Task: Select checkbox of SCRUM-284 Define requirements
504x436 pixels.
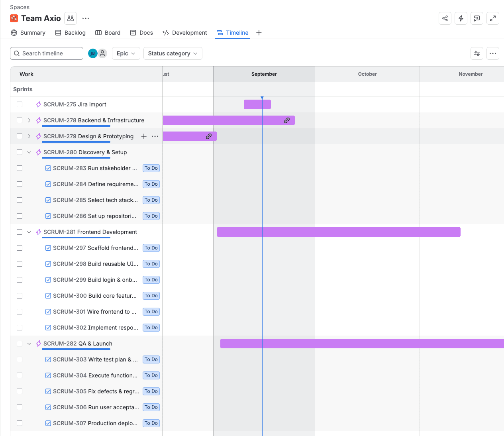Action: point(20,184)
